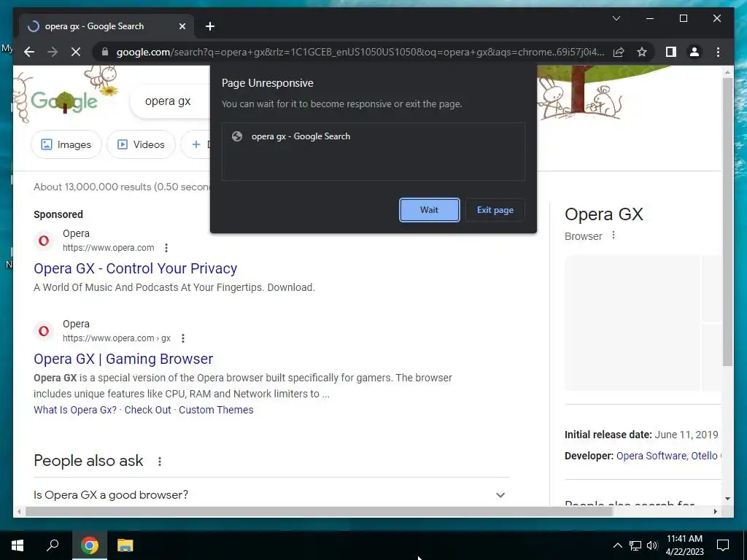
Task: Click the padlock site info icon
Action: click(x=105, y=52)
